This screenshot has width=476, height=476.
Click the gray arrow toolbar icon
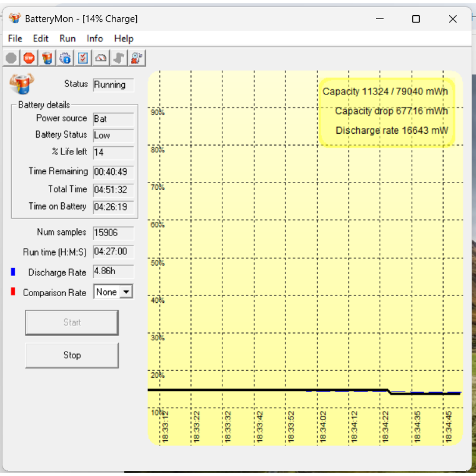[x=119, y=59]
